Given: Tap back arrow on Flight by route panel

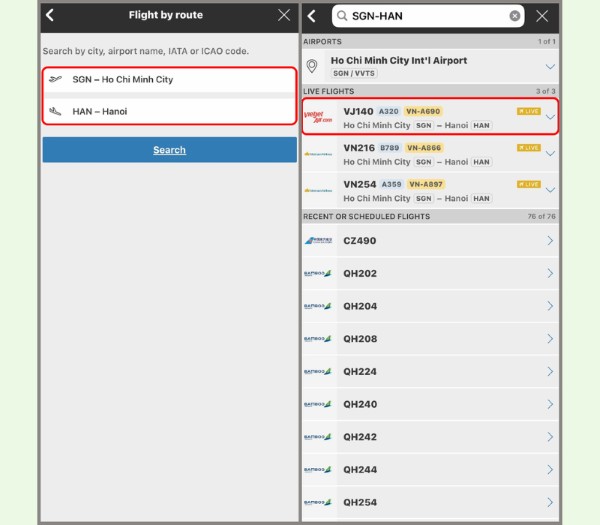Looking at the screenshot, I should click(x=50, y=15).
